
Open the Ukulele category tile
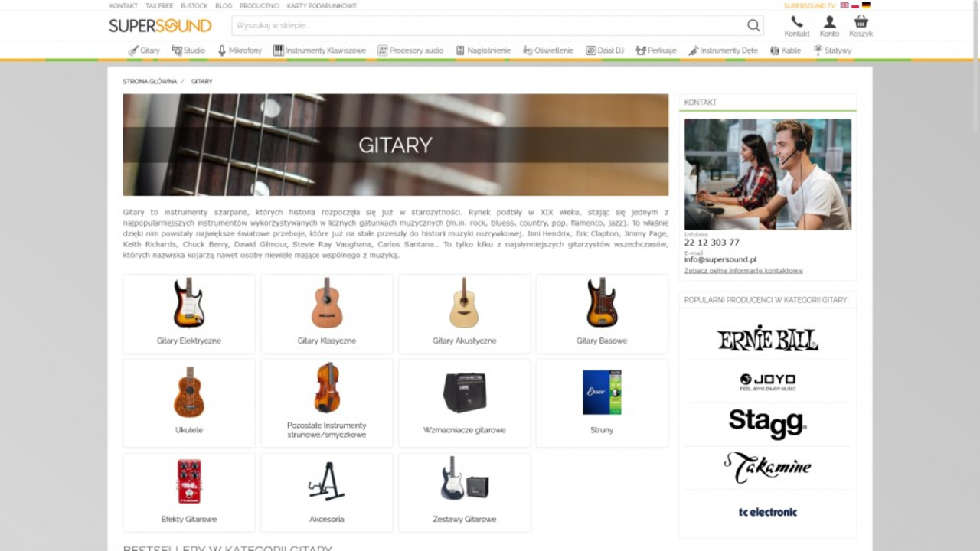(189, 403)
